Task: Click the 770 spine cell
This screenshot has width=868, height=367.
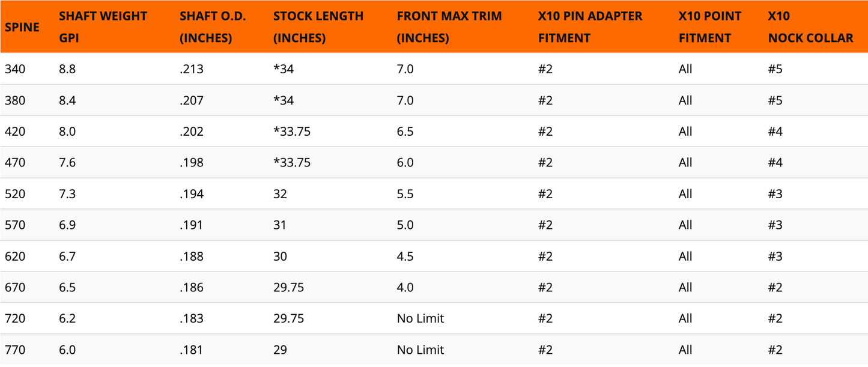Action: tap(15, 350)
